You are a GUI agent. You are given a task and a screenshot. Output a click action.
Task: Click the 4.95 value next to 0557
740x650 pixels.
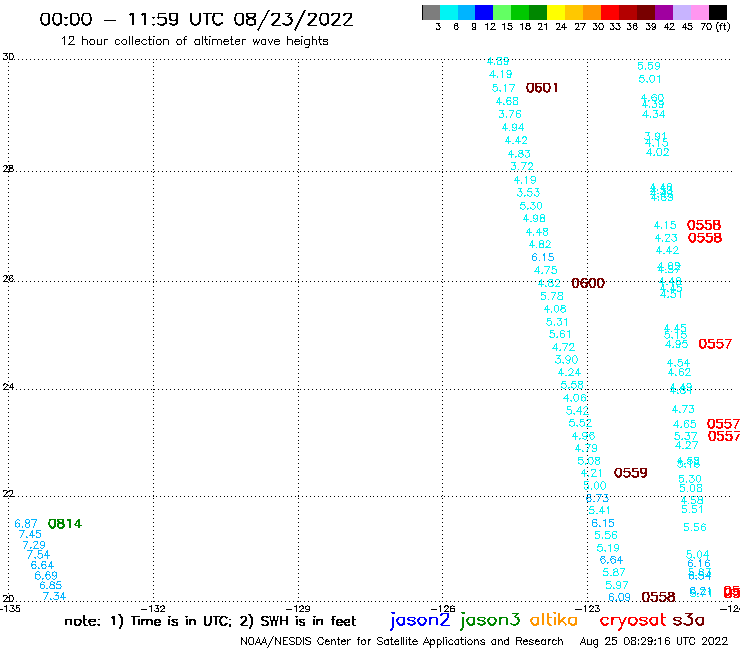coord(676,345)
